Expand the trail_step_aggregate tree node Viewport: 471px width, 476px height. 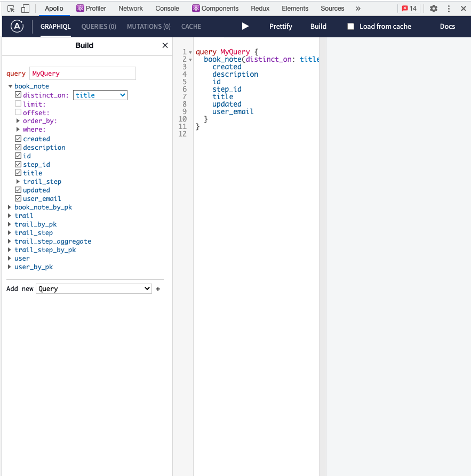click(10, 241)
